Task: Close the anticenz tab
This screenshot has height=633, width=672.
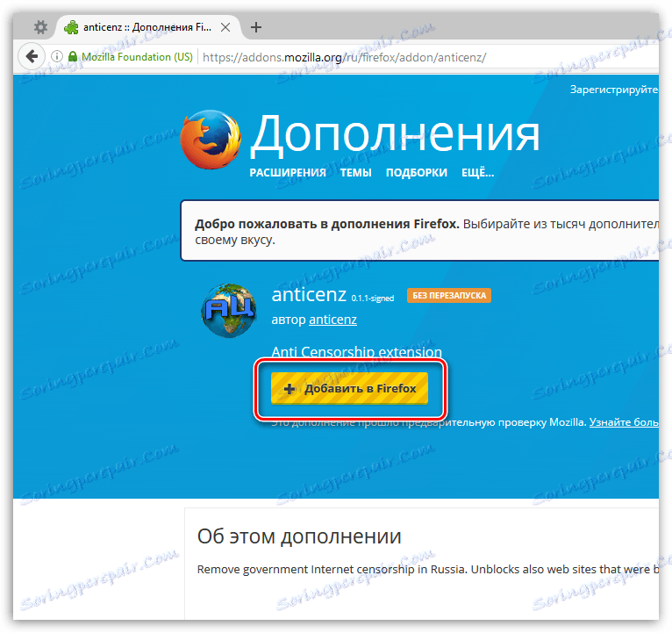Action: (x=225, y=27)
